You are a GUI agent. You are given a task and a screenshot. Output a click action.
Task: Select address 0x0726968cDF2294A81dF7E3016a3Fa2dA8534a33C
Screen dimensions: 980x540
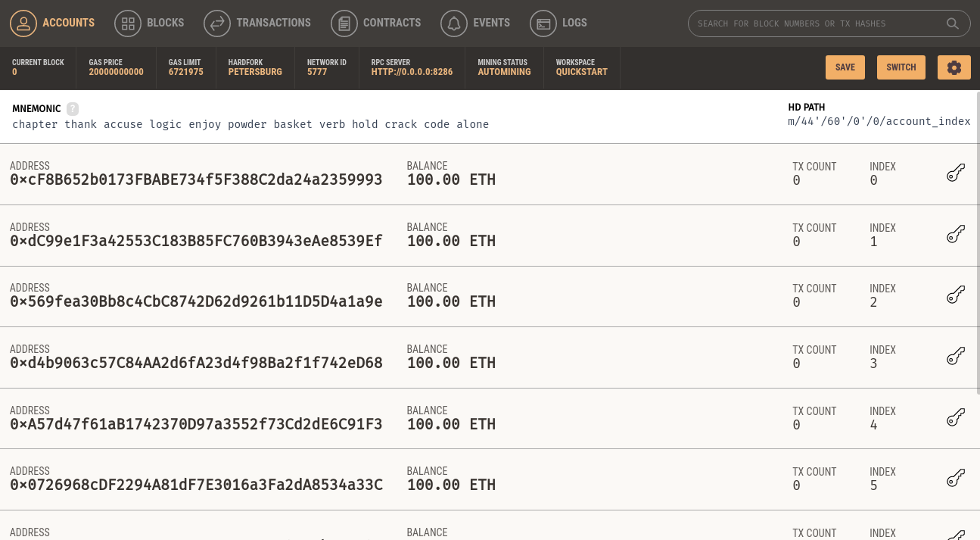(196, 485)
